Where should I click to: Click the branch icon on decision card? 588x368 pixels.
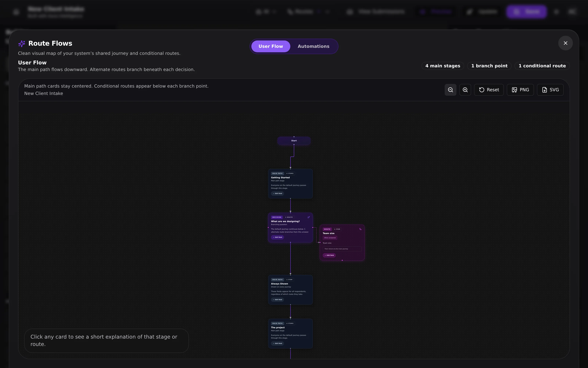[x=308, y=217]
